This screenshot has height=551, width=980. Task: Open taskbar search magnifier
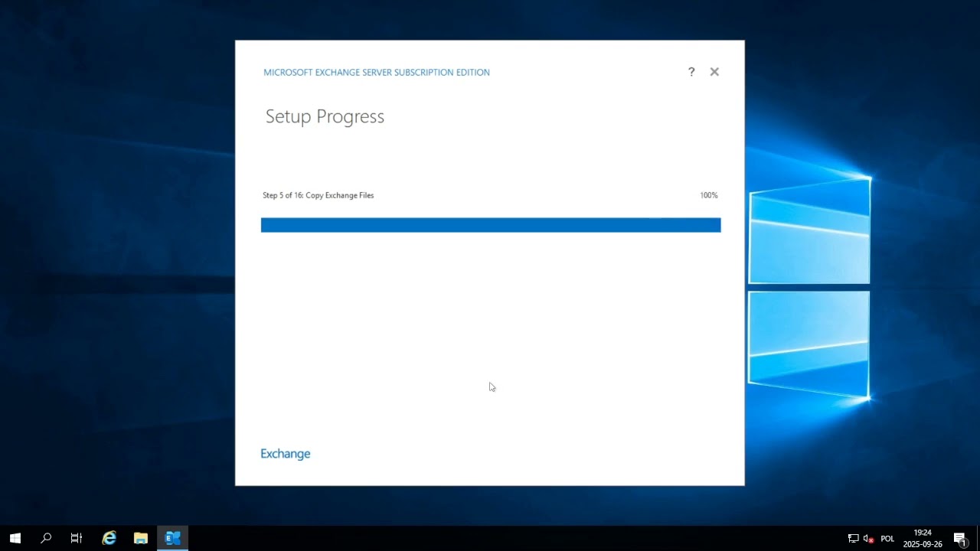tap(46, 539)
